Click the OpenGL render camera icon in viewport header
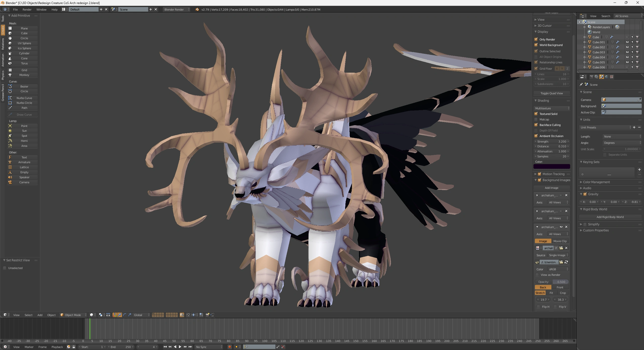644x350 pixels. 207,315
